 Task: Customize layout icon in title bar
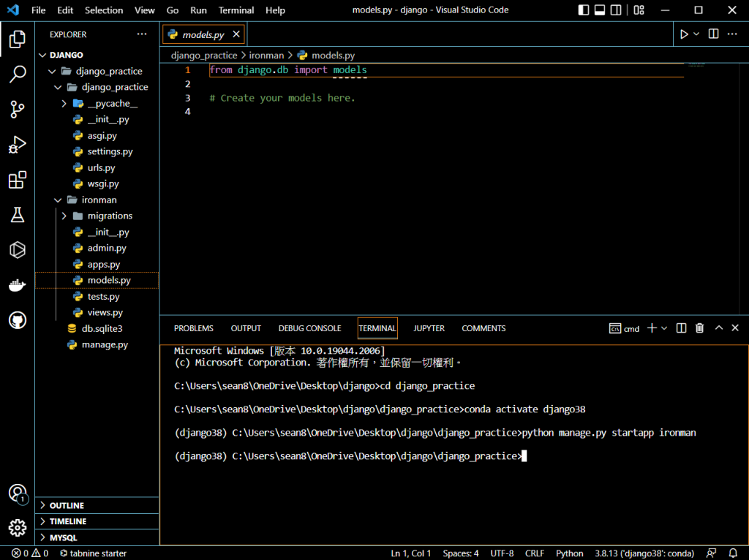[639, 10]
